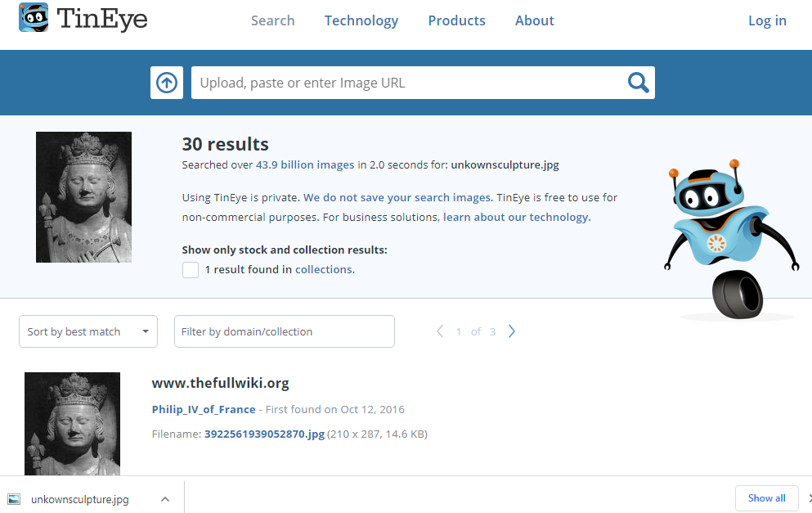
Task: Open the Technology nav item
Action: 361,20
